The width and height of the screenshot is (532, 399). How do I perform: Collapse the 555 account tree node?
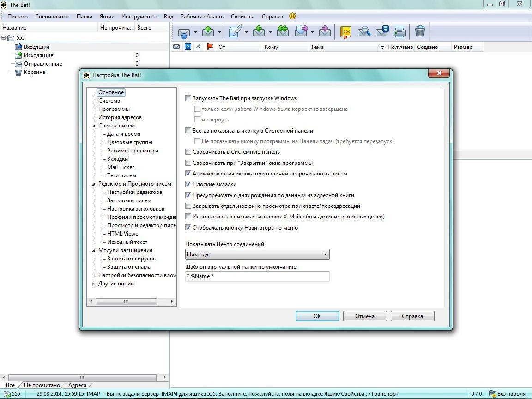pos(3,38)
